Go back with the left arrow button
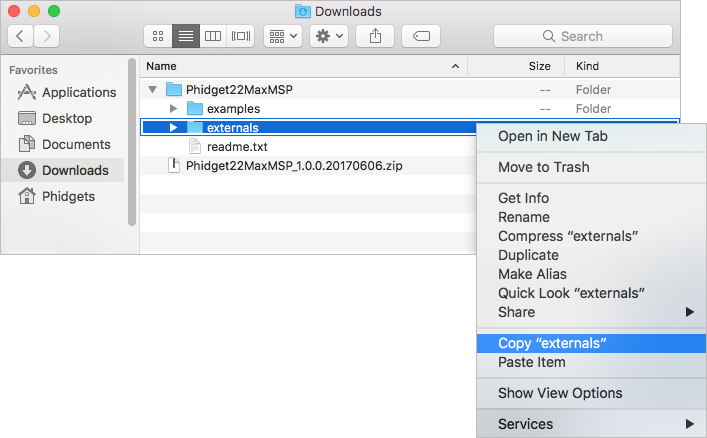The image size is (707, 438). (20, 36)
